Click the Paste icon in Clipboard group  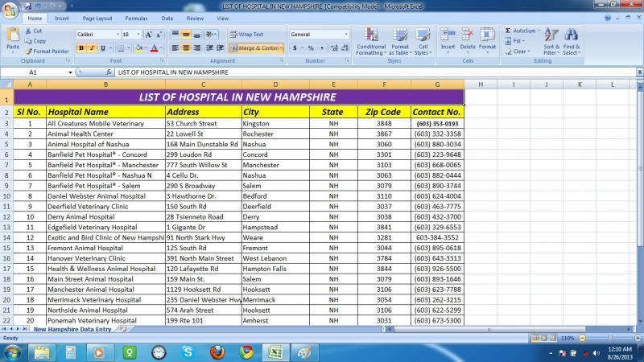tap(13, 37)
